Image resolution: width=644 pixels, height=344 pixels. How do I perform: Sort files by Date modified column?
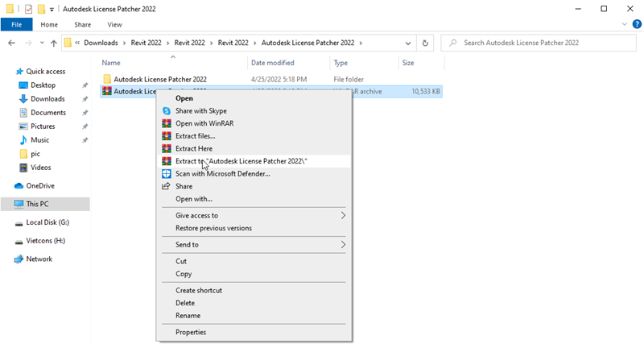272,62
